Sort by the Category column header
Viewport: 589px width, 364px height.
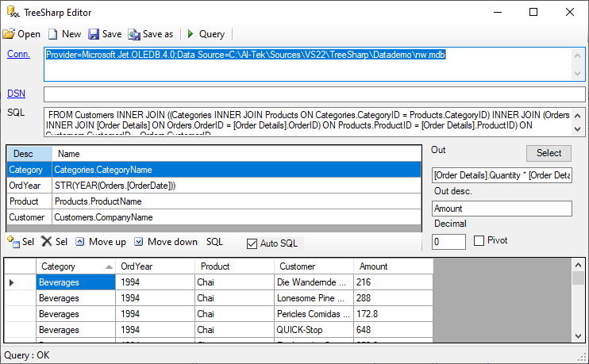76,266
